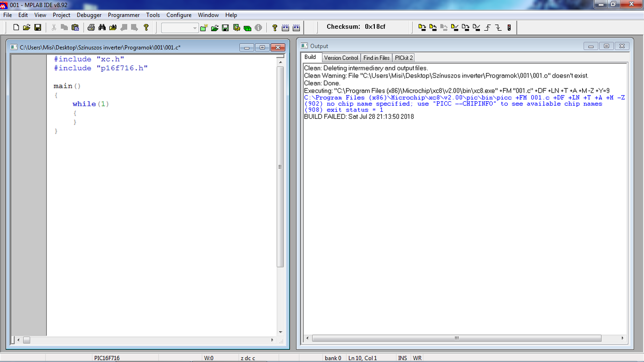Click 'W:0' register in status bar
The width and height of the screenshot is (644, 362).
(x=208, y=358)
